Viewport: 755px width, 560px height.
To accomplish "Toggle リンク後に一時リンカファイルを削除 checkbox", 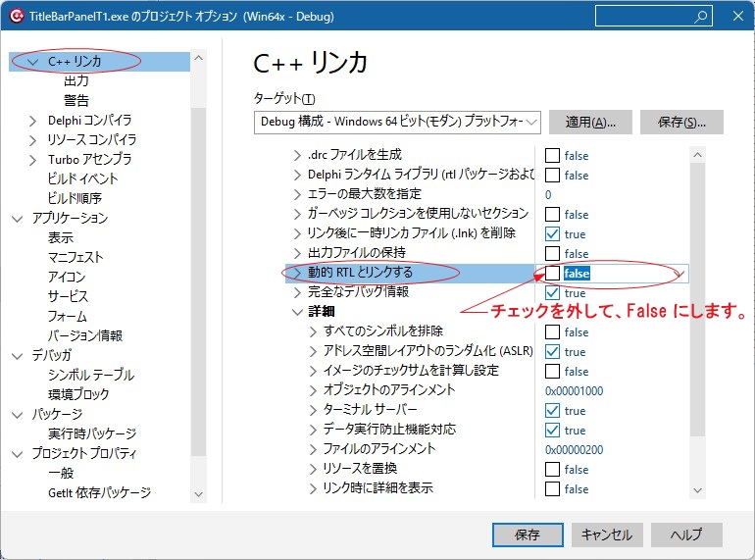I will (553, 234).
